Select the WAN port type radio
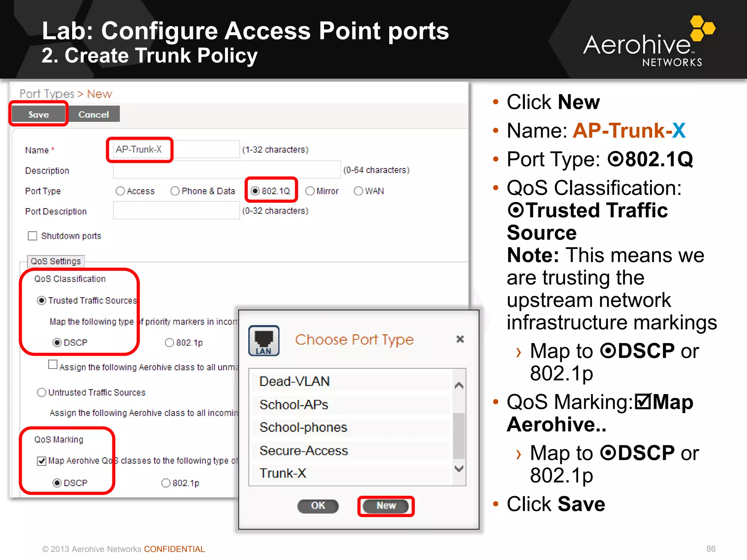Viewport: 747px width, 560px height. point(359,191)
